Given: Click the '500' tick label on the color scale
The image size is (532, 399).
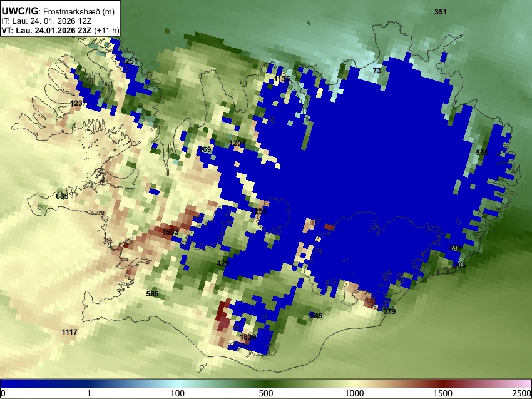Looking at the screenshot, I should pos(265,393).
